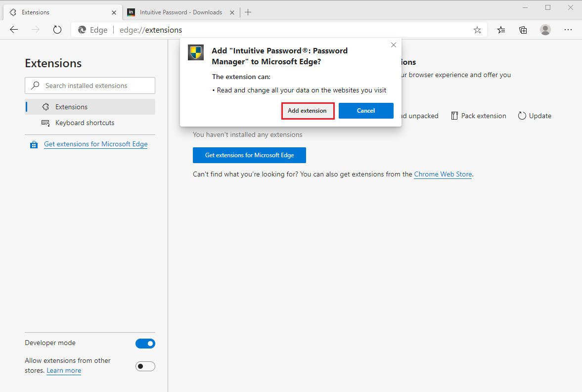Open the Collections icon in toolbar

[x=523, y=30]
